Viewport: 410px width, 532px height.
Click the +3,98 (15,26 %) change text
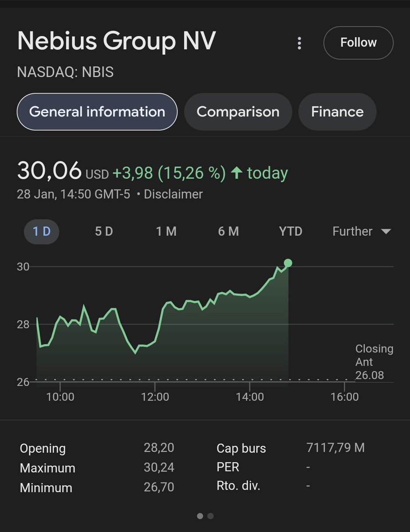[170, 173]
